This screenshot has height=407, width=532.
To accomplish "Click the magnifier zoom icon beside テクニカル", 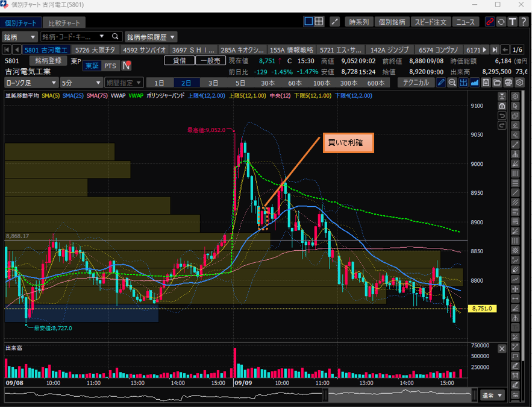I will 452,83.
